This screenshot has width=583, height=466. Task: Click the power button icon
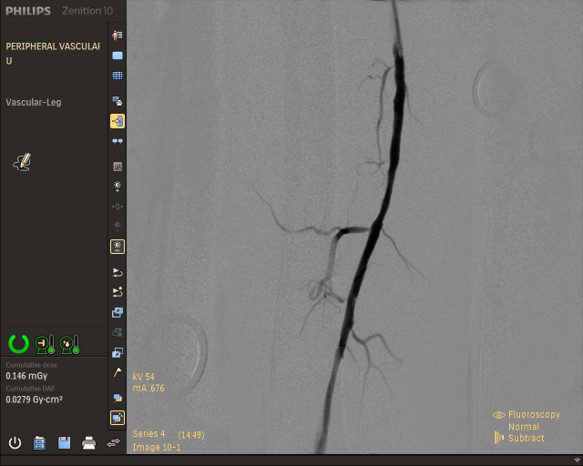click(15, 443)
